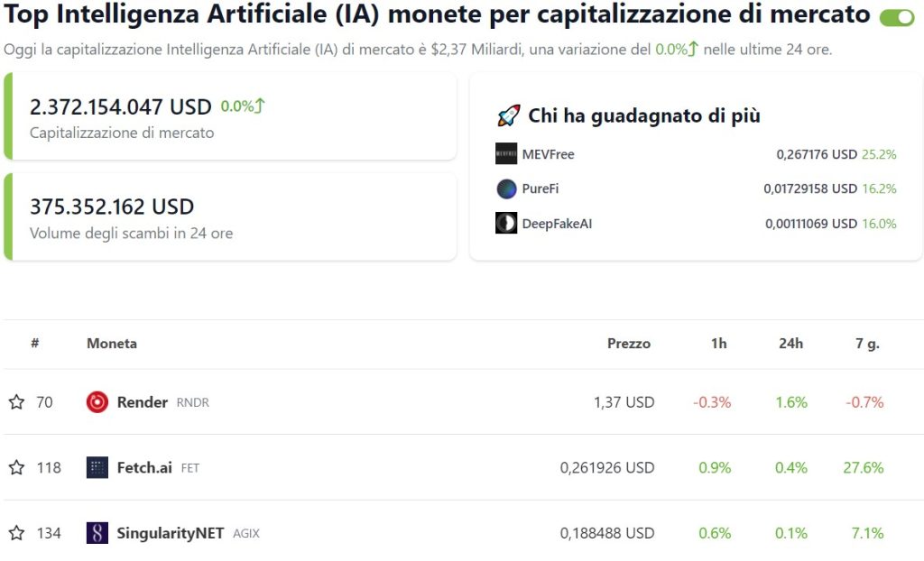Open SingularityNET coin details
The image size is (924, 561).
click(x=171, y=533)
